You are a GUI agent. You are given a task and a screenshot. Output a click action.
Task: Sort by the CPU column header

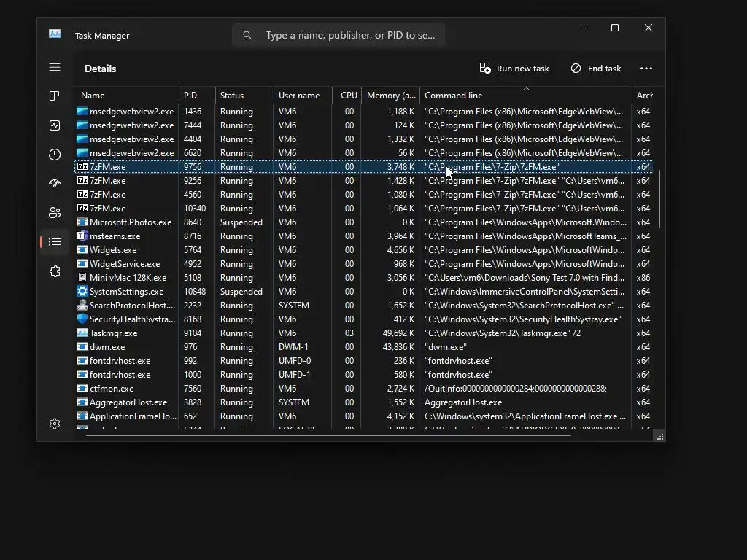point(347,96)
